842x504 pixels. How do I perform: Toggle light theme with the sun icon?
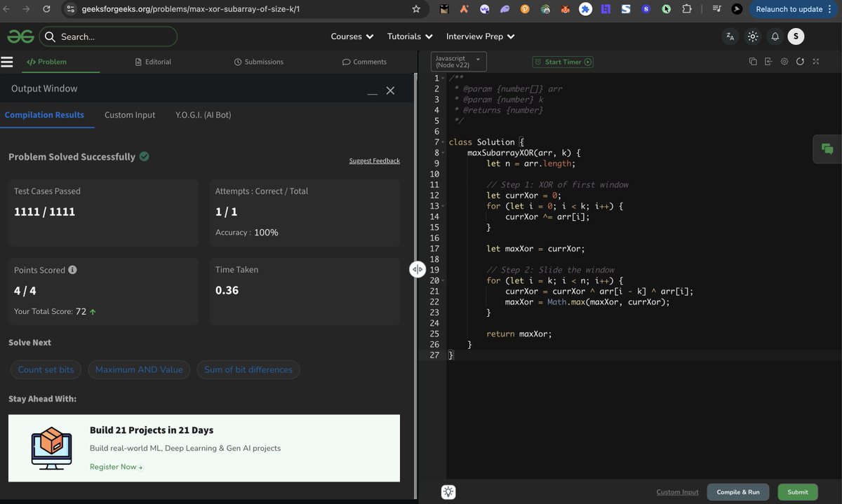click(753, 36)
